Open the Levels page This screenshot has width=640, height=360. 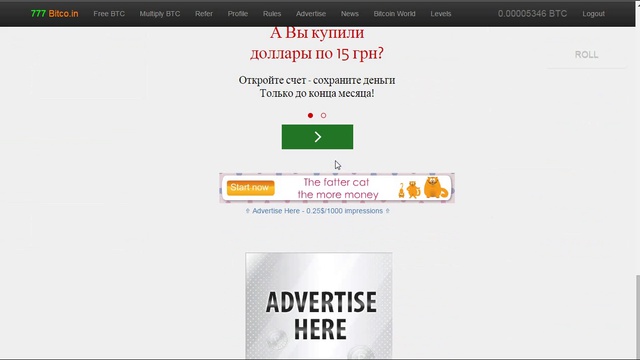[441, 13]
